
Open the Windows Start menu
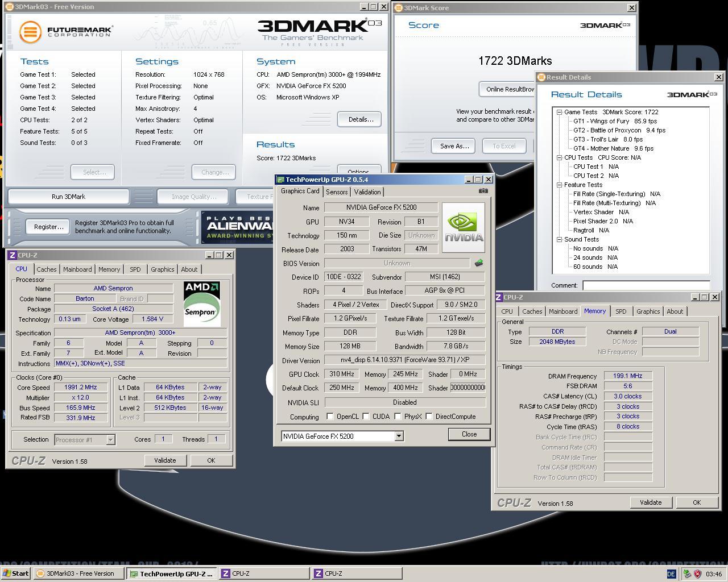16,573
